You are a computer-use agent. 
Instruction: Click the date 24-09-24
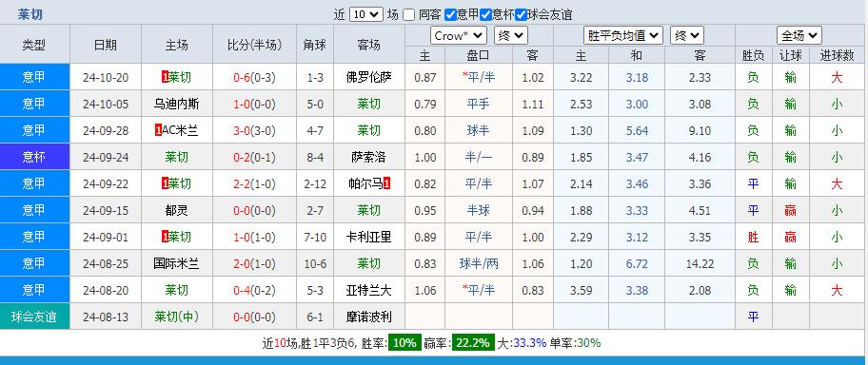tap(106, 157)
